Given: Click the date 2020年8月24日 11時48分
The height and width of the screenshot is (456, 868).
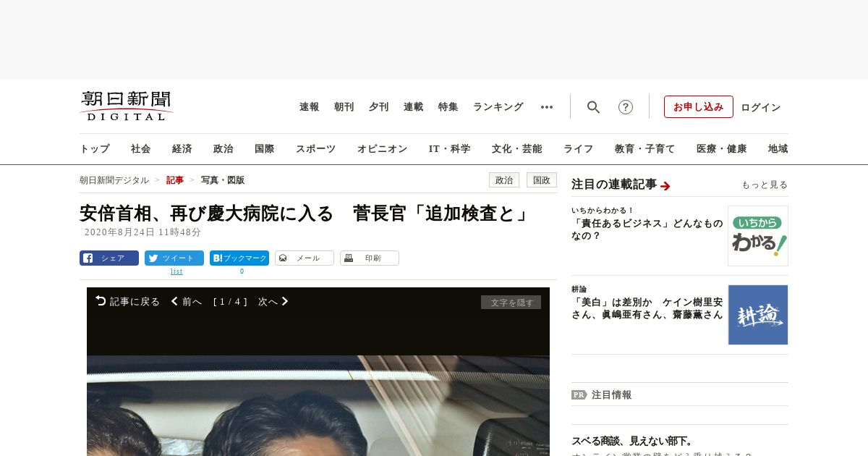Looking at the screenshot, I should [142, 232].
